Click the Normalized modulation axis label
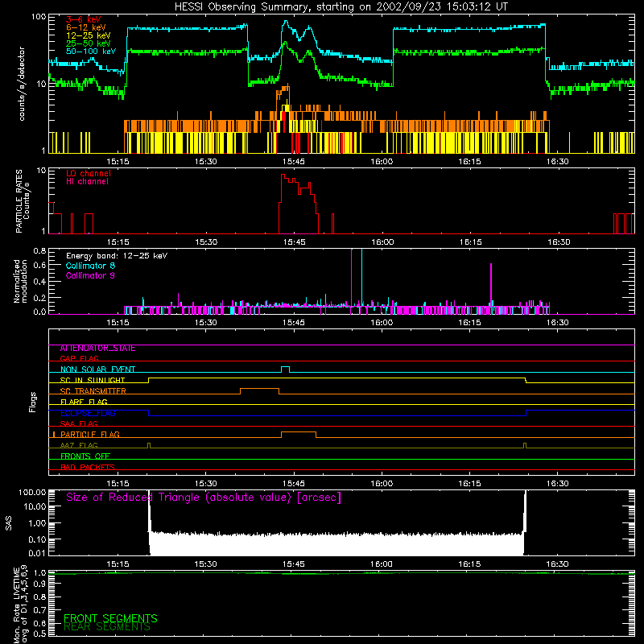This screenshot has height=644, width=644. point(20,281)
